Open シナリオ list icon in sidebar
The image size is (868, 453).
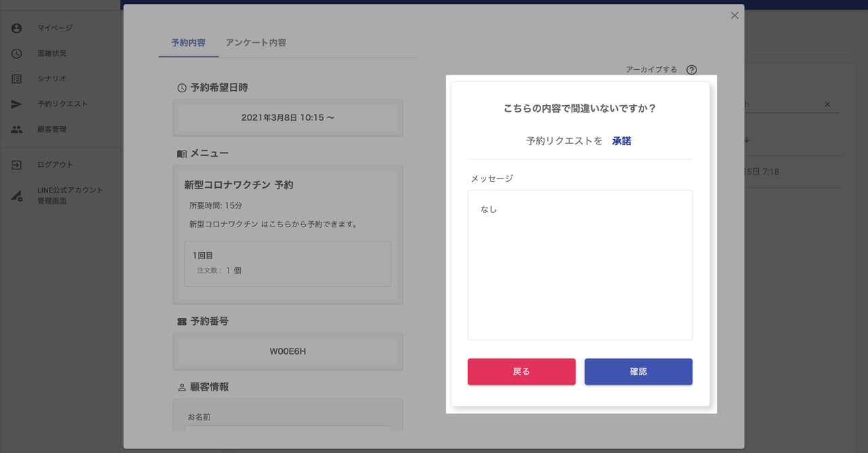[x=17, y=79]
